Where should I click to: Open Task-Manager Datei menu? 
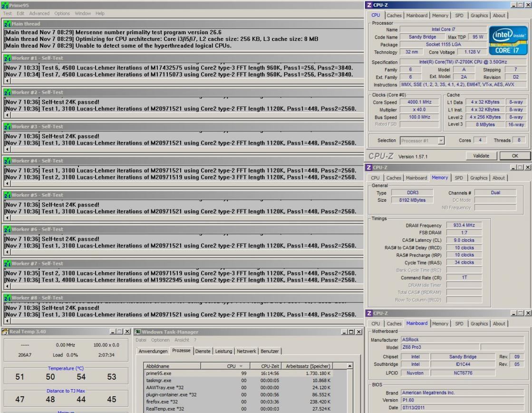[141, 340]
